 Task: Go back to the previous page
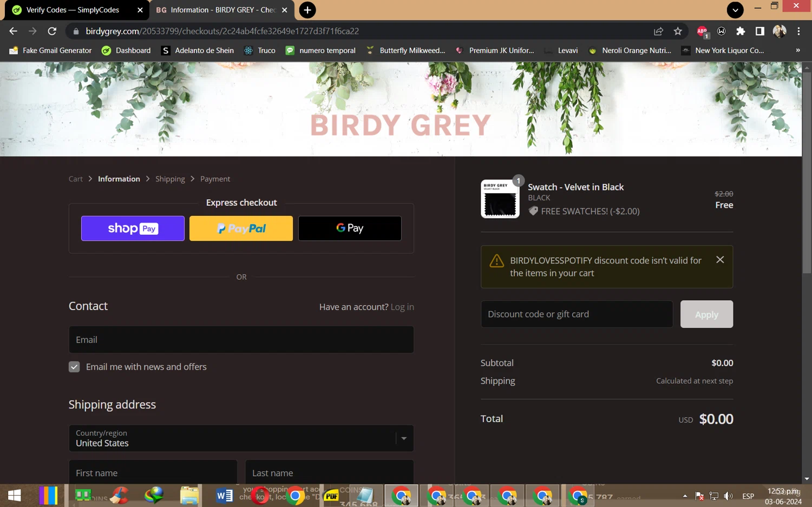pos(14,31)
